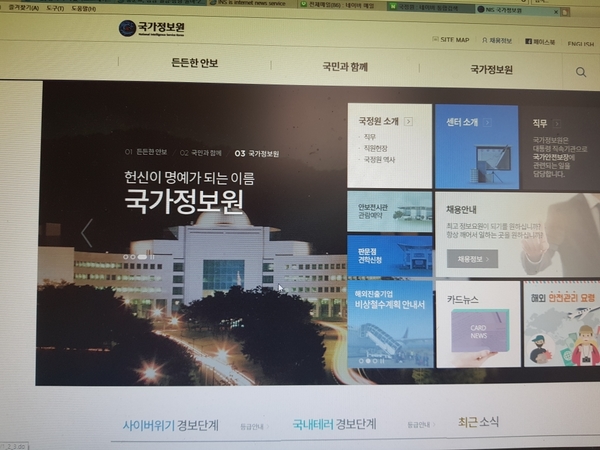
Task: Click the 국가정보원 logo in the header
Action: 152,28
